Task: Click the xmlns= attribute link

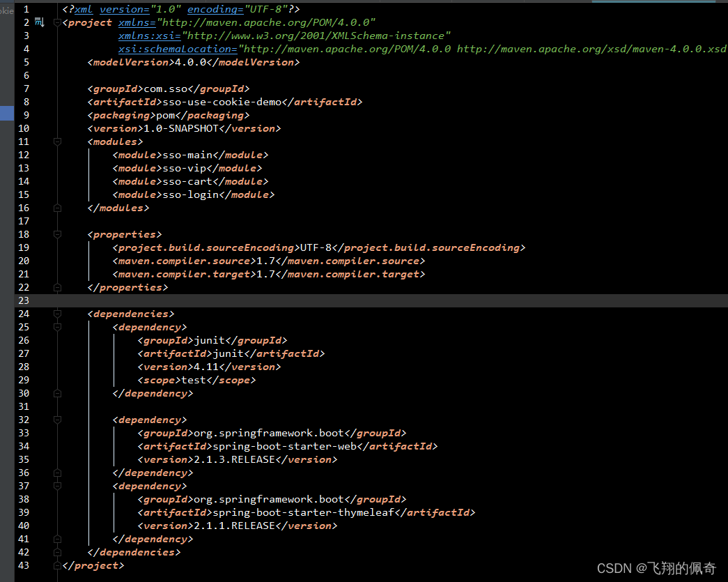Action: click(x=137, y=22)
